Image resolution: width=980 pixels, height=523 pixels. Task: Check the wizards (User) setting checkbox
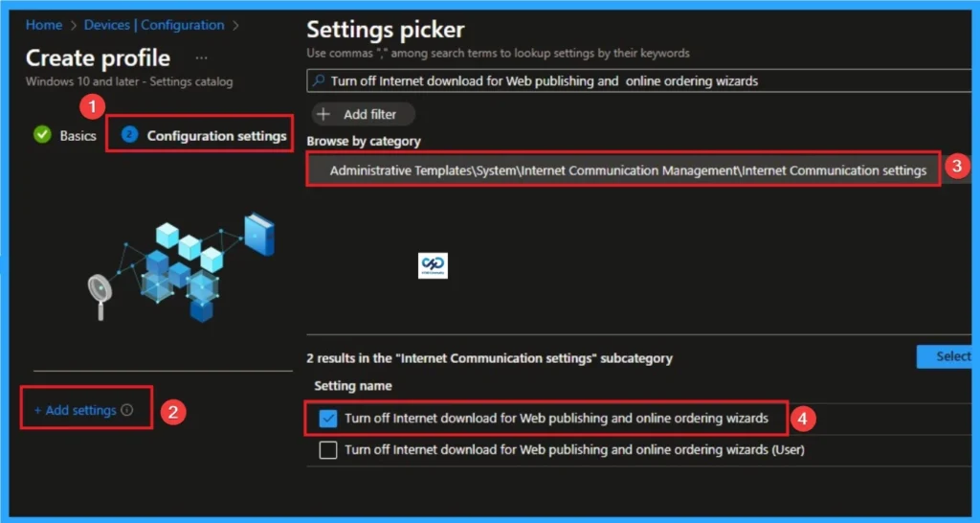pyautogui.click(x=328, y=450)
